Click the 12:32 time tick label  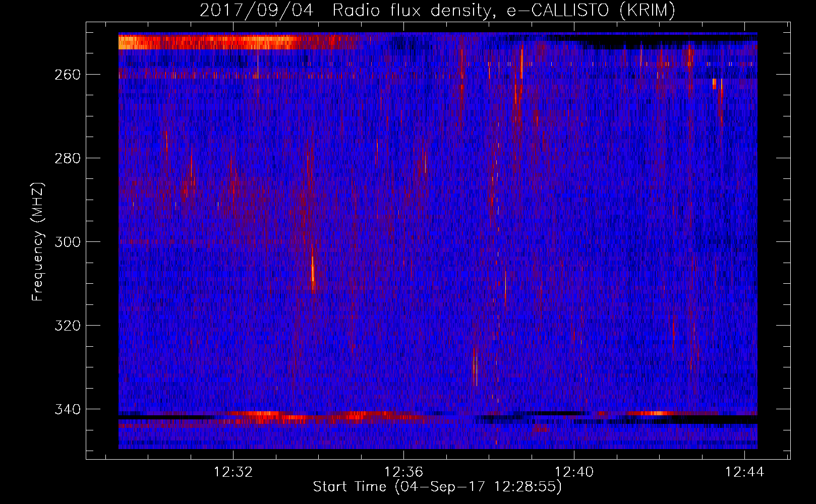(233, 472)
